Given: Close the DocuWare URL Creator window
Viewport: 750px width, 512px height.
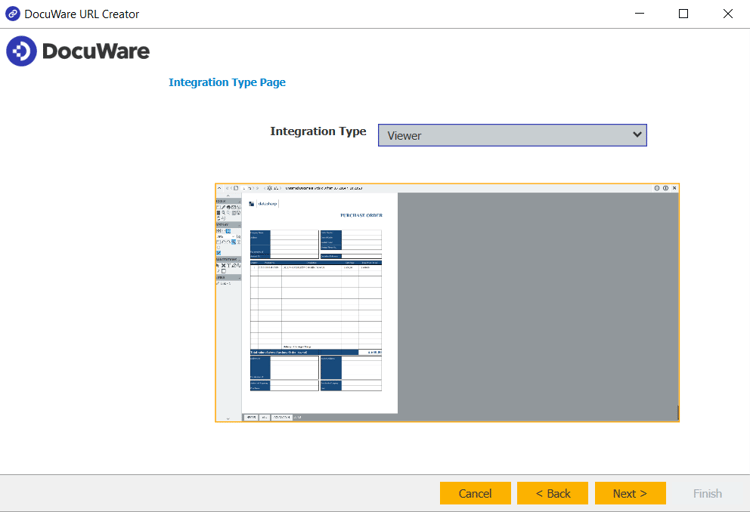Looking at the screenshot, I should [x=727, y=14].
